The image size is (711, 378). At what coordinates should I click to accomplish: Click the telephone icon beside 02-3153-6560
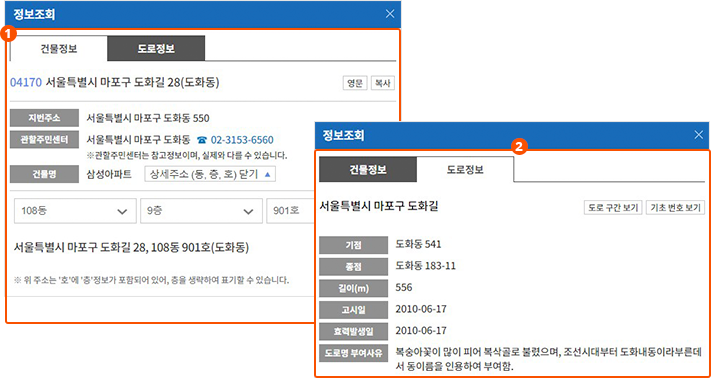202,140
